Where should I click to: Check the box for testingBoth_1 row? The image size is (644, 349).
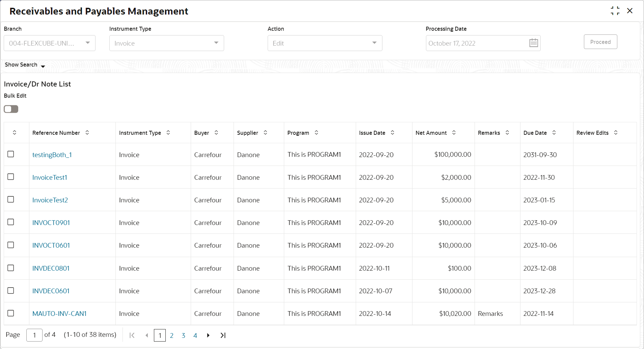11,154
